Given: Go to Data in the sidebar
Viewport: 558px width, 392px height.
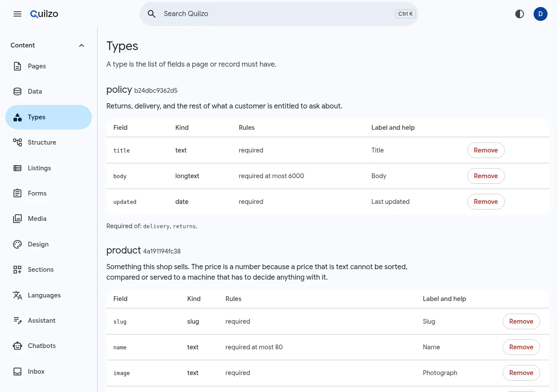Looking at the screenshot, I should click(x=48, y=91).
